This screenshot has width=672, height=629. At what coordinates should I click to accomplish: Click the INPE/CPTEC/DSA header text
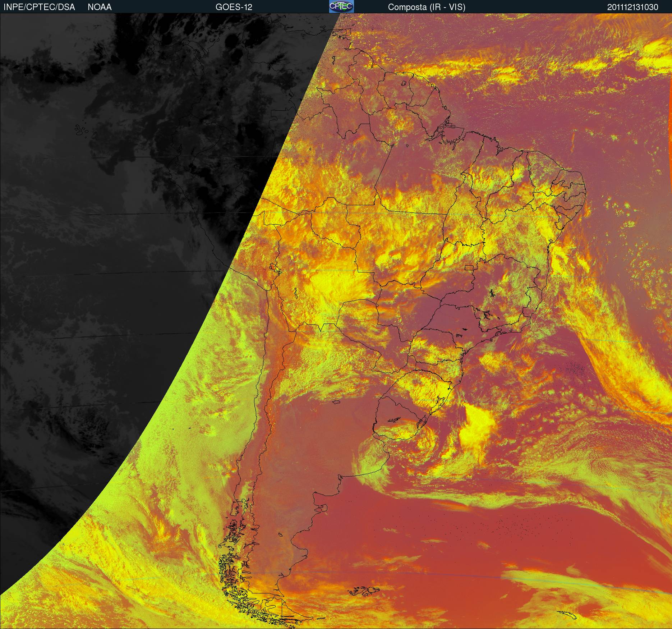[39, 7]
